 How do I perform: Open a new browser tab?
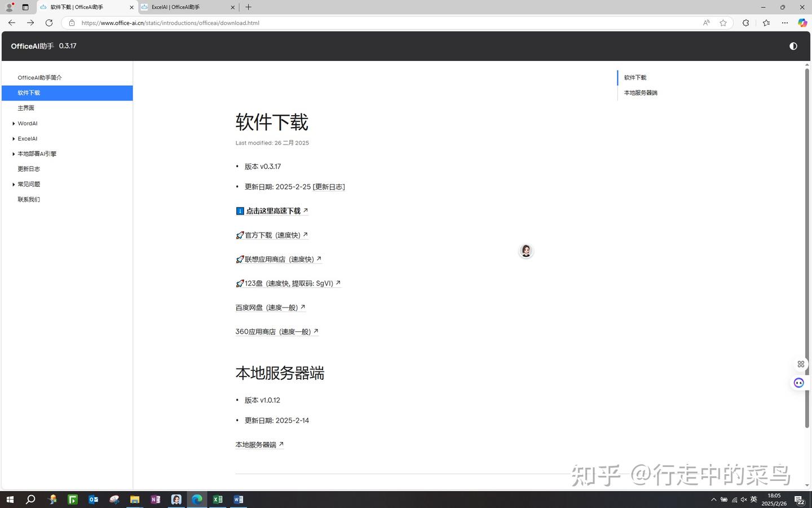click(248, 7)
